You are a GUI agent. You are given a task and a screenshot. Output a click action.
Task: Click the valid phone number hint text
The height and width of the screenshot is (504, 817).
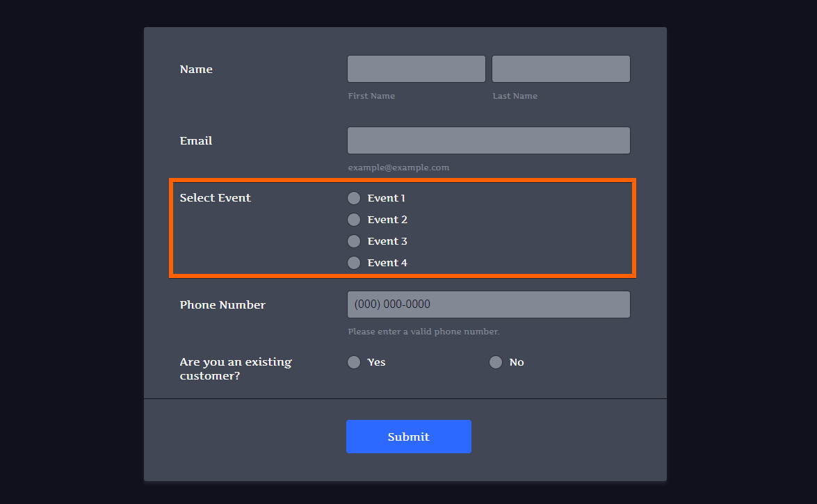click(x=423, y=332)
